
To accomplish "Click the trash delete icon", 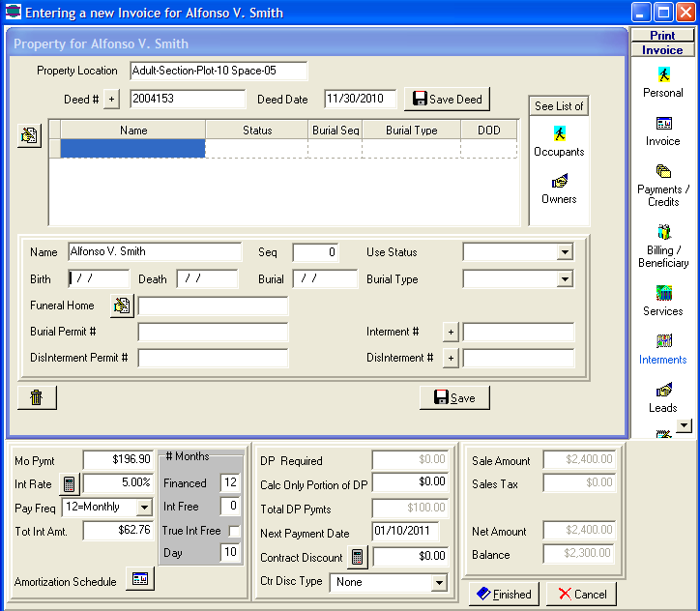I will pos(37,397).
